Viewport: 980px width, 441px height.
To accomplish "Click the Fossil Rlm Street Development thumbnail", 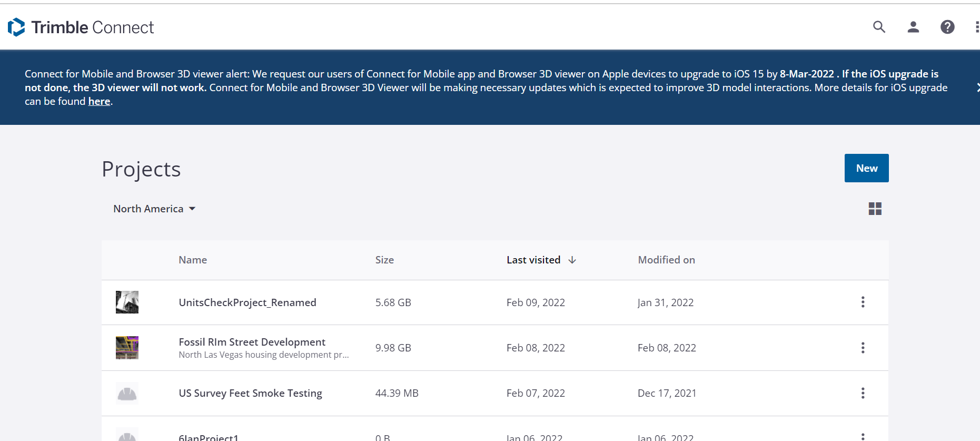I will 127,348.
